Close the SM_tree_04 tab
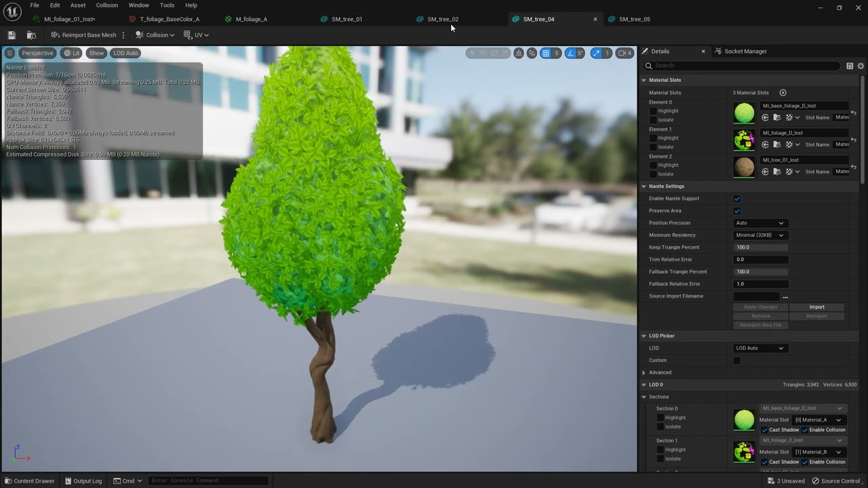 [x=595, y=19]
